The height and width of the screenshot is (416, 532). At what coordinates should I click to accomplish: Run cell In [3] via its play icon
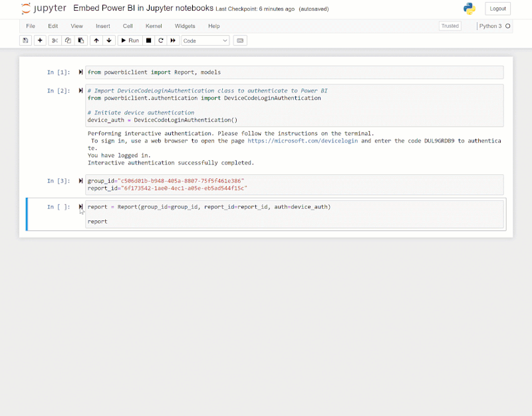pyautogui.click(x=80, y=180)
